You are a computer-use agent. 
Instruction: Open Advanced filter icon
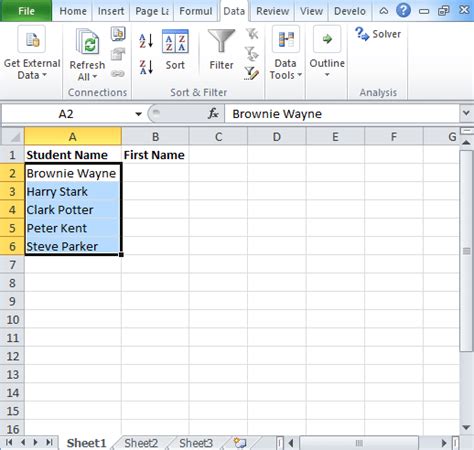point(252,74)
